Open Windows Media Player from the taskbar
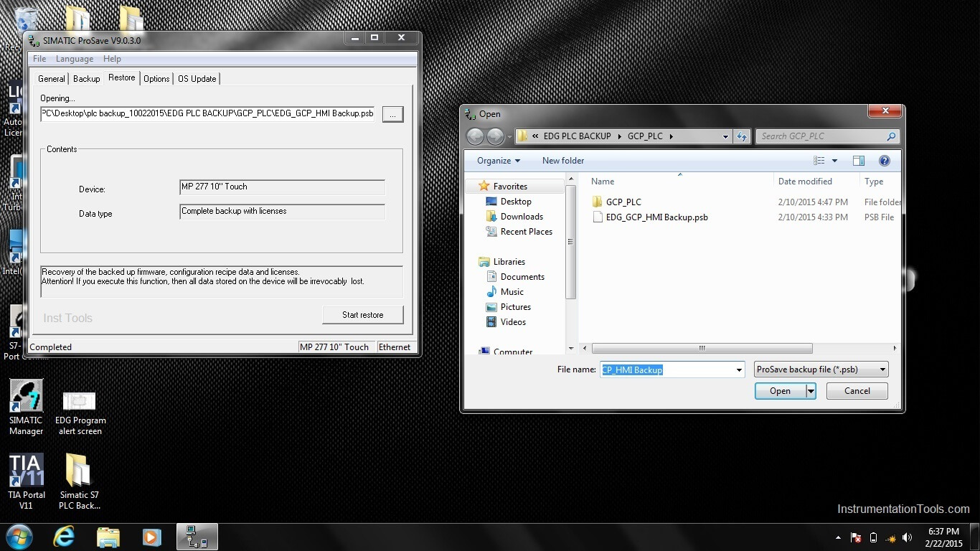This screenshot has height=551, width=980. click(151, 537)
